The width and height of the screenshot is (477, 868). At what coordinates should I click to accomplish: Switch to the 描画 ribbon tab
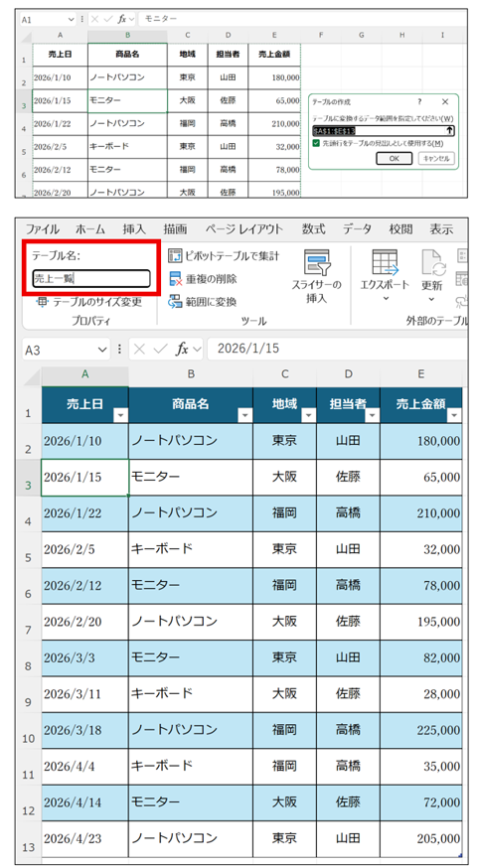point(175,228)
